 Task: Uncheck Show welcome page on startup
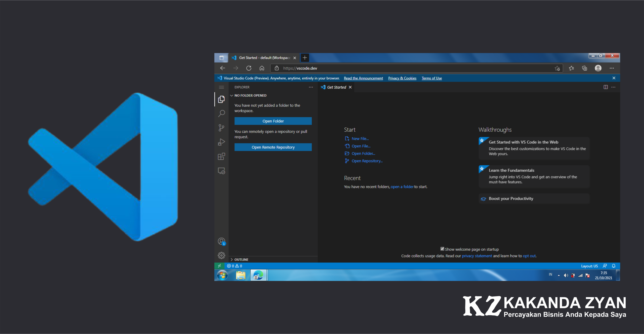(x=442, y=249)
